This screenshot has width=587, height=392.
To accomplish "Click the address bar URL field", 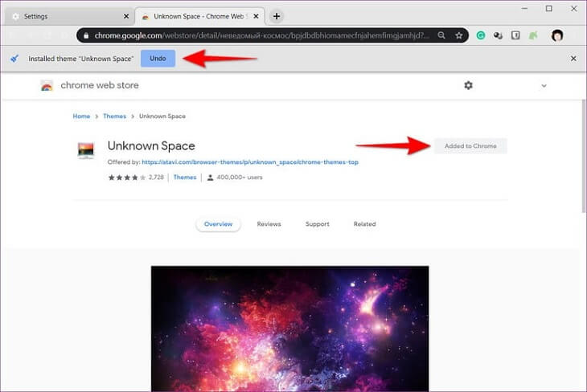I will [x=257, y=35].
